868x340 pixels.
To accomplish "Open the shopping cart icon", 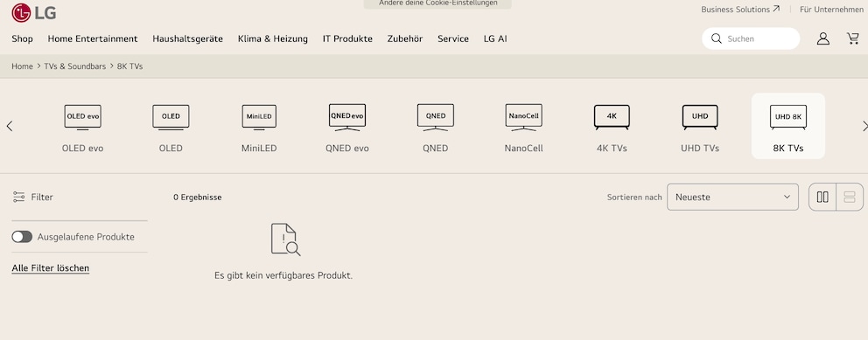I will 852,38.
